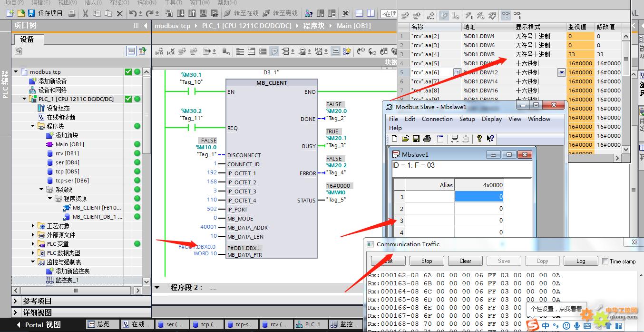
Task: Click the open project icon in TIA toolbar
Action: (21, 13)
